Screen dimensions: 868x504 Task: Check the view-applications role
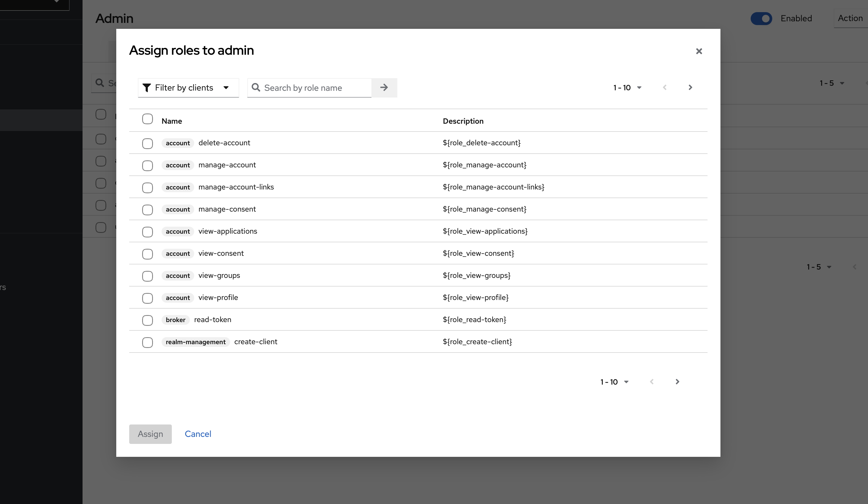148,232
